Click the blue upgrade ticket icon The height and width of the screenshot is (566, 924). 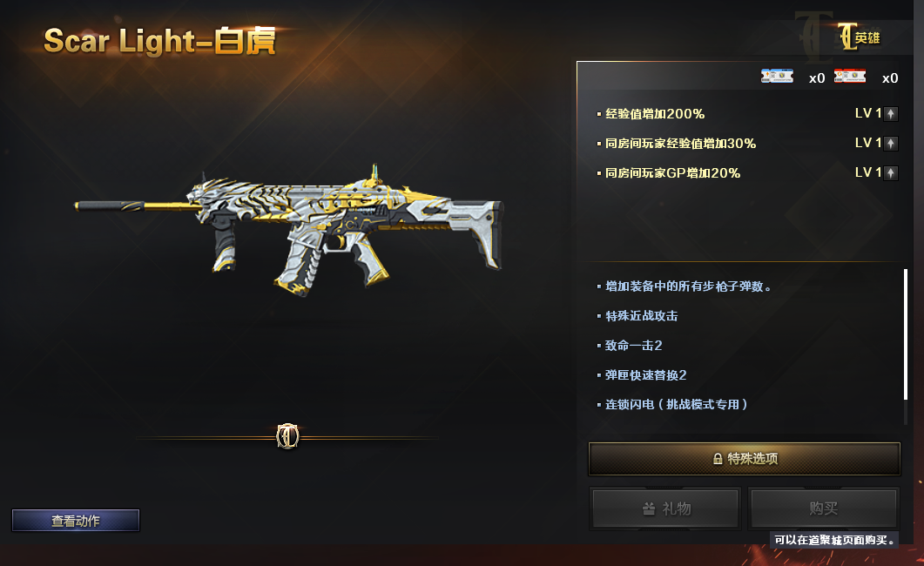(777, 76)
